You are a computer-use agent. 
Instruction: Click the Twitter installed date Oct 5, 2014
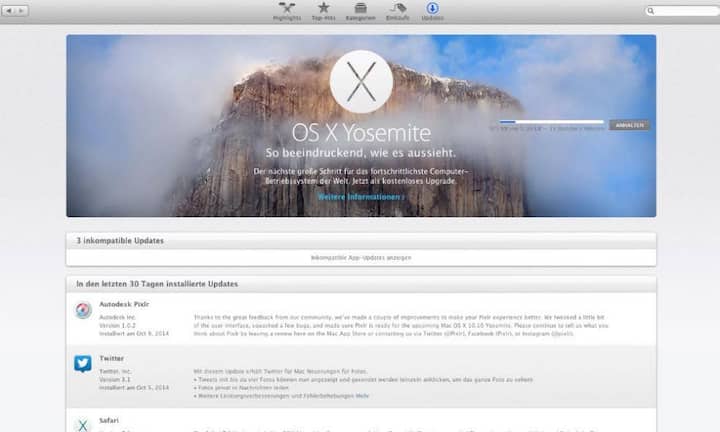[134, 387]
